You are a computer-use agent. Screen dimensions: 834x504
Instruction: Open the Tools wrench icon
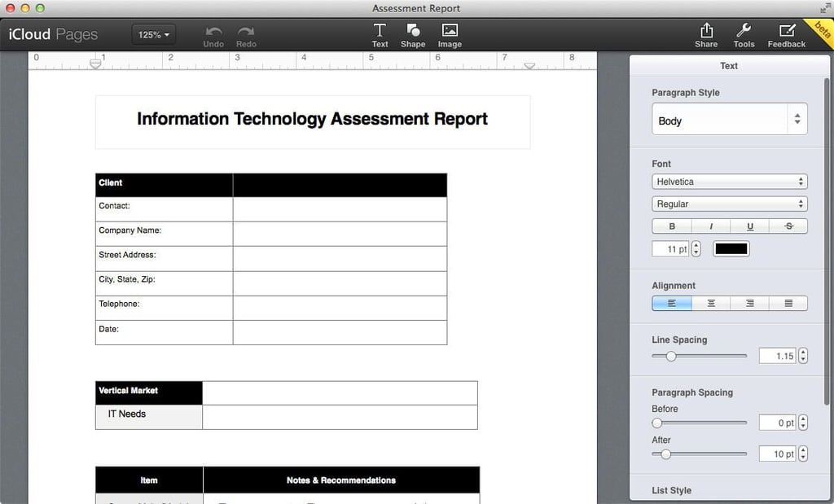[744, 36]
